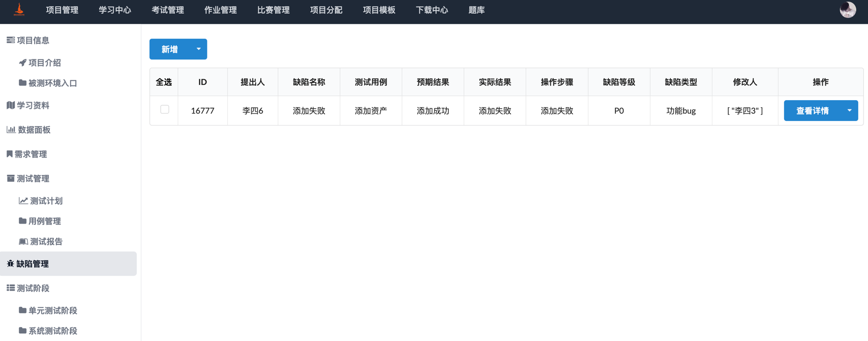This screenshot has width=868, height=341.
Task: Go to 系统测试阶段 in the sidebar
Action: click(x=53, y=331)
